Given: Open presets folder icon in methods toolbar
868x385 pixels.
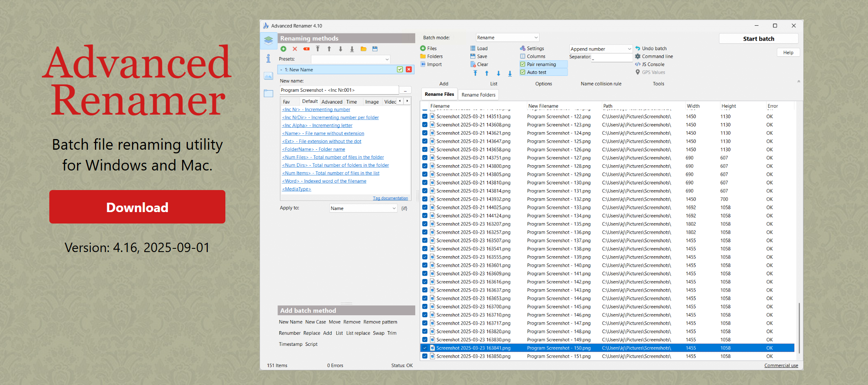Looking at the screenshot, I should (x=364, y=49).
